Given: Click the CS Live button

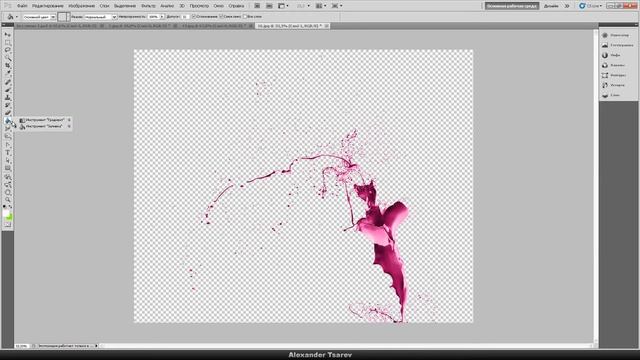Looking at the screenshot, I should click(x=591, y=6).
